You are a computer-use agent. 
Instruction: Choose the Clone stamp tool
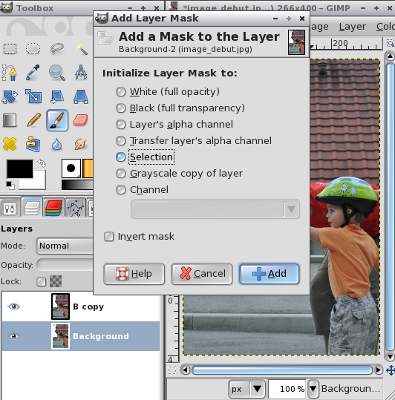pyautogui.click(x=33, y=144)
